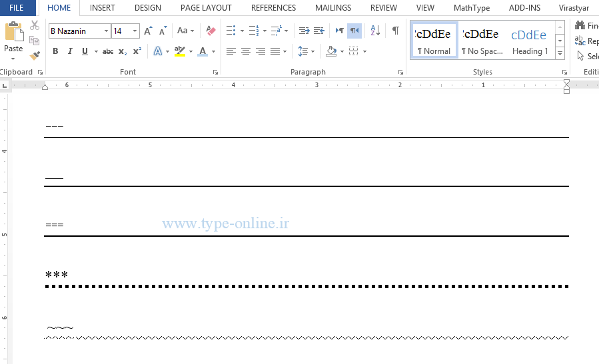Click the Clear All Formatting eraser icon

click(211, 31)
